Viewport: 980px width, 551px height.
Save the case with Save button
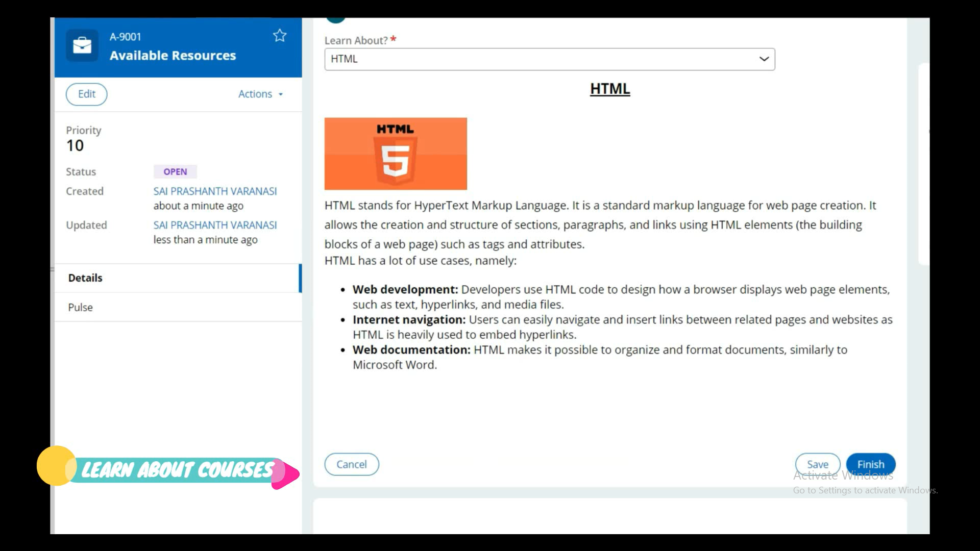click(817, 464)
